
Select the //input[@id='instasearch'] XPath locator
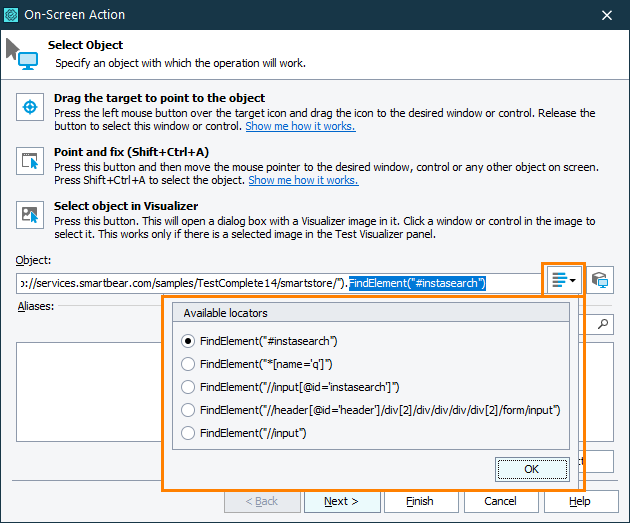[188, 387]
